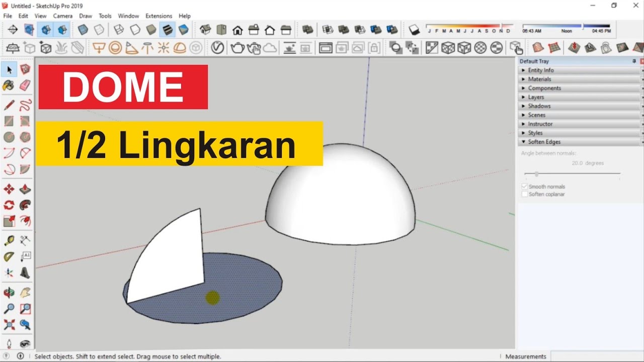Enable Shaded With Textures style
644x362 pixels.
[x=167, y=30]
